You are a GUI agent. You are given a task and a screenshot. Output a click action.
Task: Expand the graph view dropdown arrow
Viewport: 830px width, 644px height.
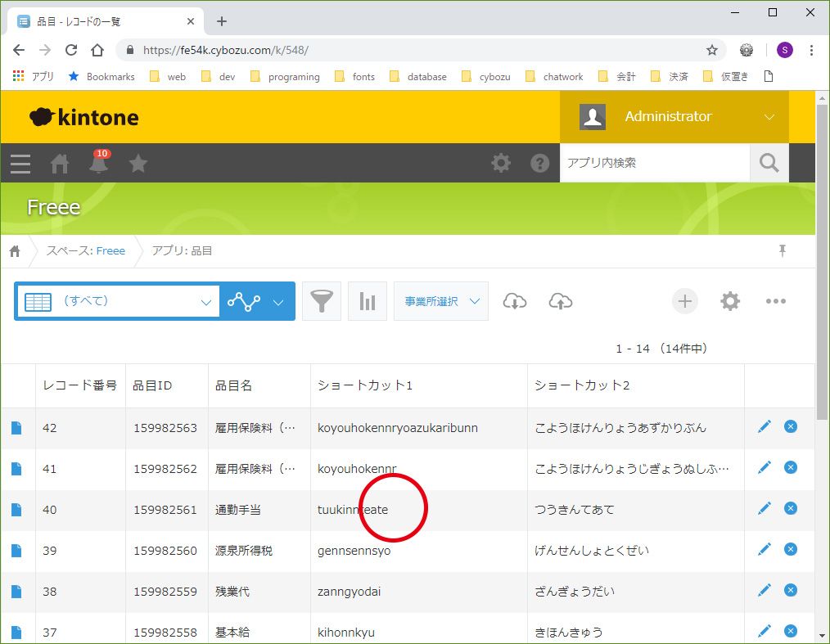click(278, 302)
